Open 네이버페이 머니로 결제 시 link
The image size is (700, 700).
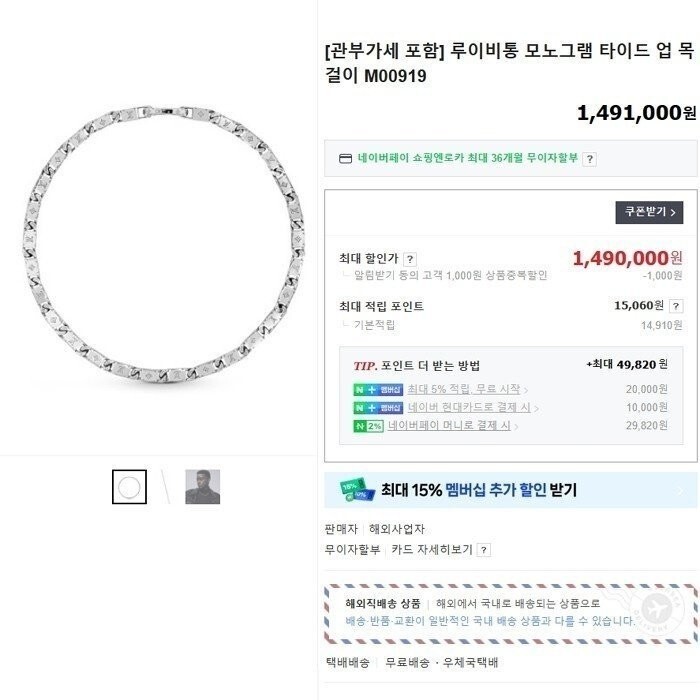(449, 425)
